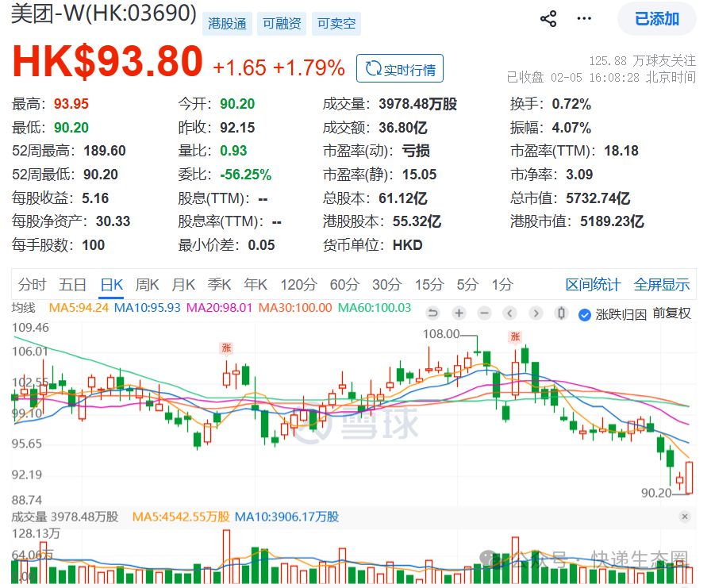Click the MA10:95.93 legend label
The width and height of the screenshot is (711, 588).
[147, 308]
